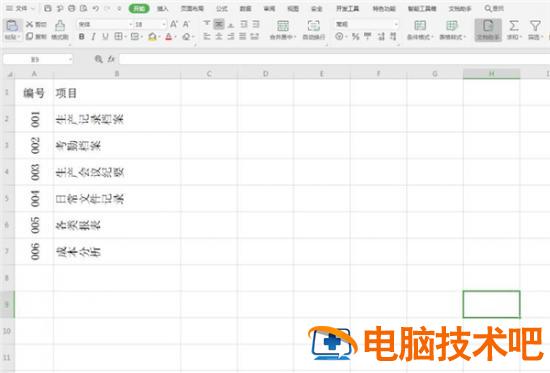
Task: Click the Filter funnel icon
Action: point(535,26)
